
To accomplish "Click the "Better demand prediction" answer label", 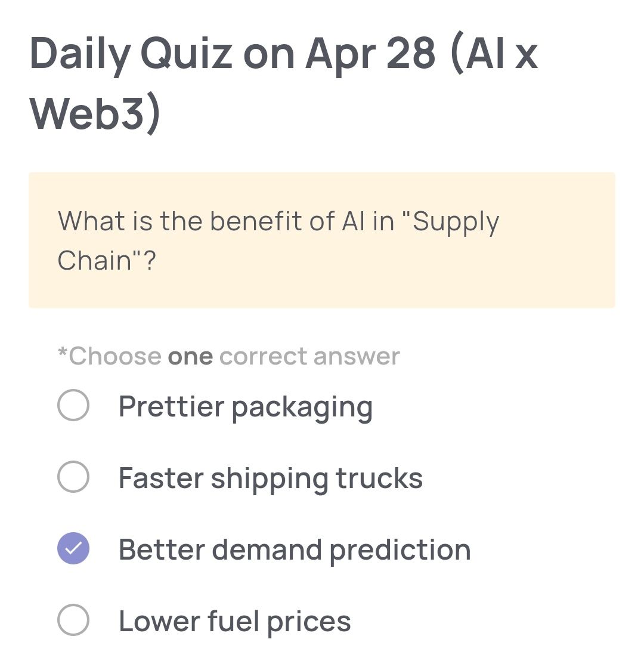I will coord(294,549).
